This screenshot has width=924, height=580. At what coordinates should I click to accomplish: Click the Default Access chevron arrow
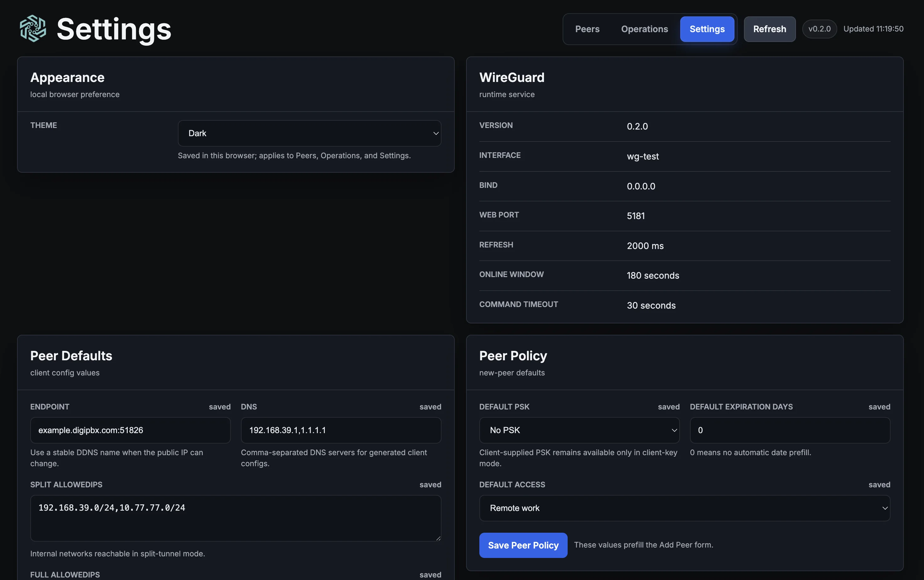(885, 508)
